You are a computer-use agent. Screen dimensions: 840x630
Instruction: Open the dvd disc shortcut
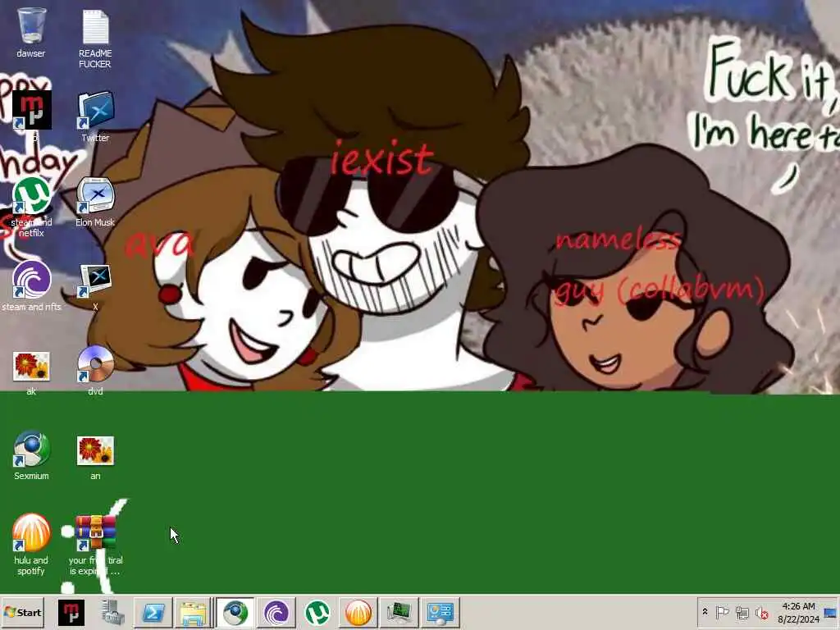click(x=95, y=370)
